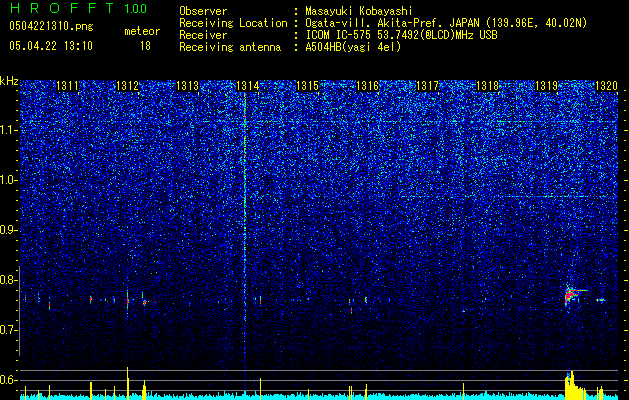This screenshot has width=629, height=400.
Task: Click the 1319 time marker
Action: tap(546, 86)
